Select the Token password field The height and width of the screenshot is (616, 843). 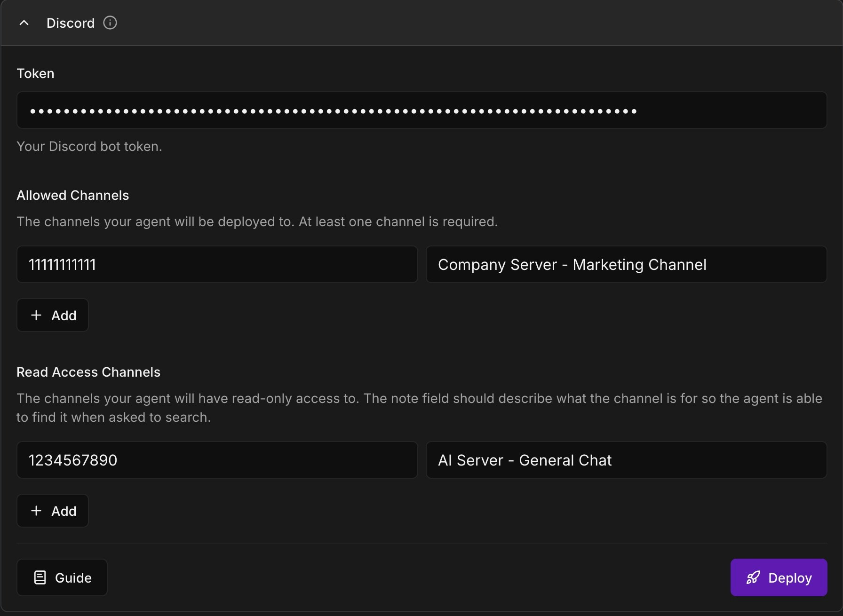421,110
